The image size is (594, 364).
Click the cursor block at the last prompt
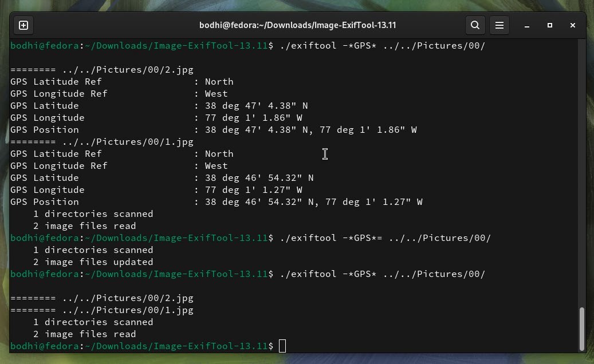(282, 346)
